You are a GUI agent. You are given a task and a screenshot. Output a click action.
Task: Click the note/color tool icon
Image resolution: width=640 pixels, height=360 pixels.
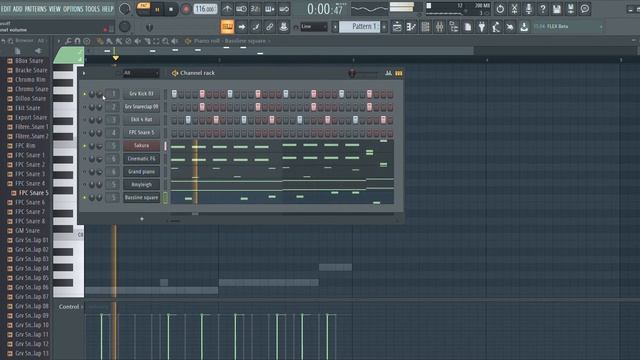[256, 27]
